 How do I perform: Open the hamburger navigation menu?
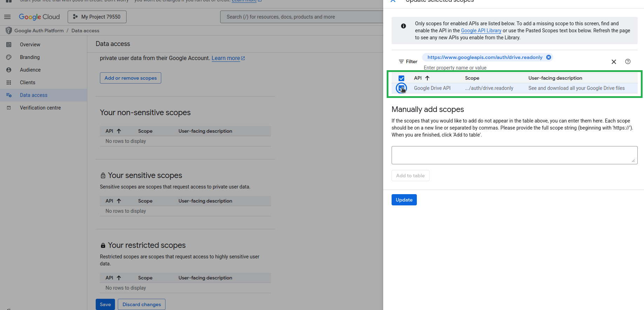(7, 17)
